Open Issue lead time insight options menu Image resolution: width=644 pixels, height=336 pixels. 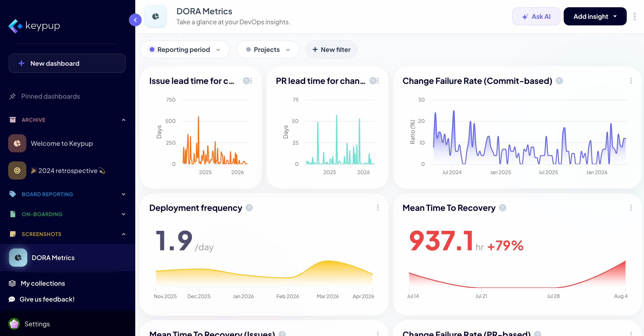tap(251, 81)
